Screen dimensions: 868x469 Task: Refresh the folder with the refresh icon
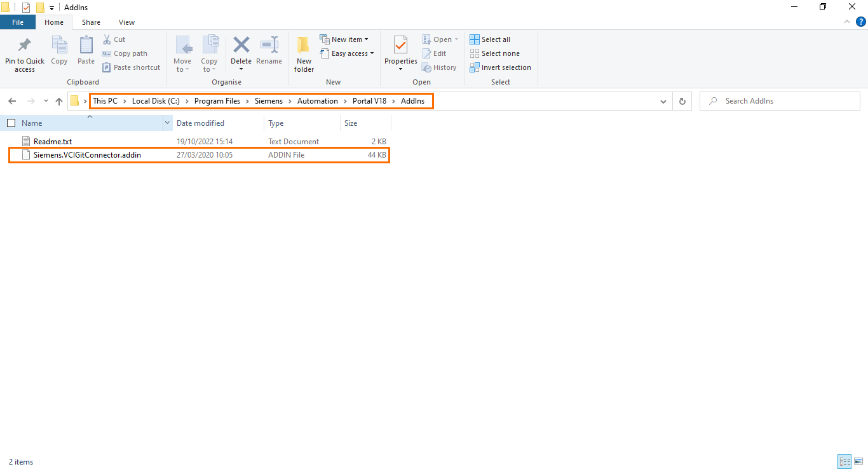click(682, 100)
